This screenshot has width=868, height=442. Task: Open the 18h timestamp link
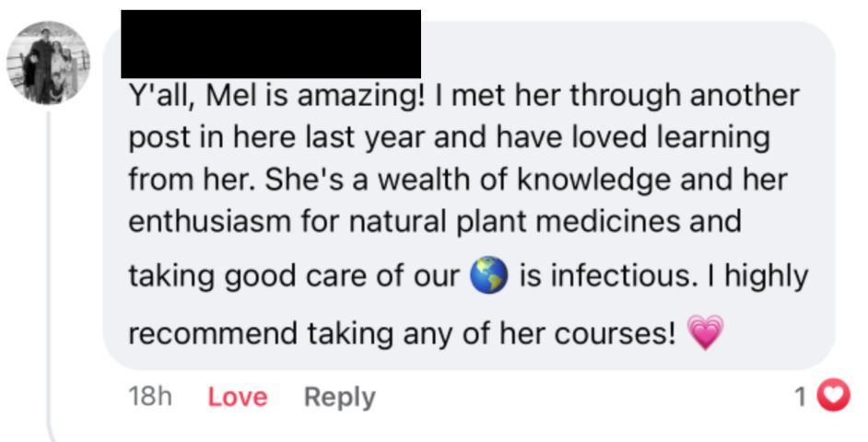pyautogui.click(x=149, y=397)
